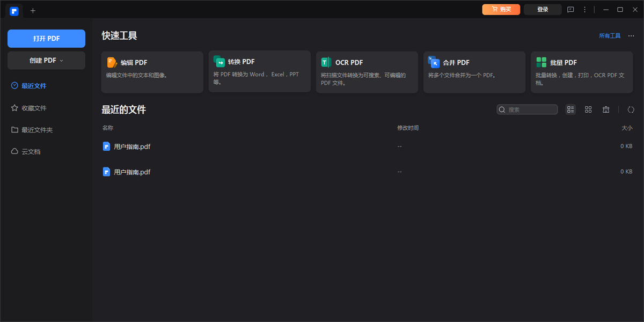Refresh the recent files list
Viewport: 644px width, 322px height.
coord(631,109)
